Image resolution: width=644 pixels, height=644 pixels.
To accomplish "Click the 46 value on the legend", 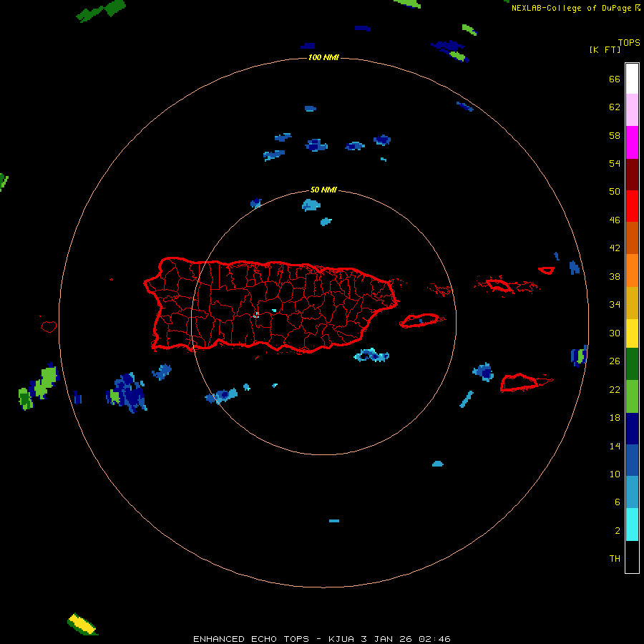I will coord(615,220).
